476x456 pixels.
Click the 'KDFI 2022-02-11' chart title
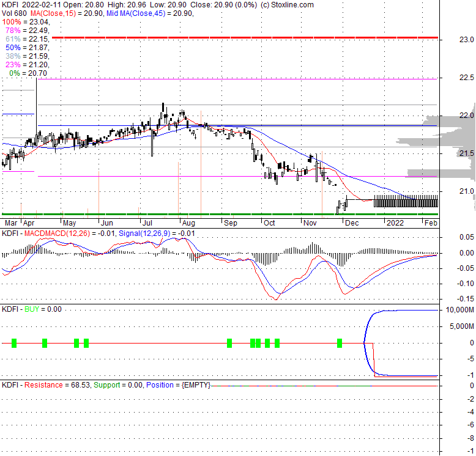[32, 5]
